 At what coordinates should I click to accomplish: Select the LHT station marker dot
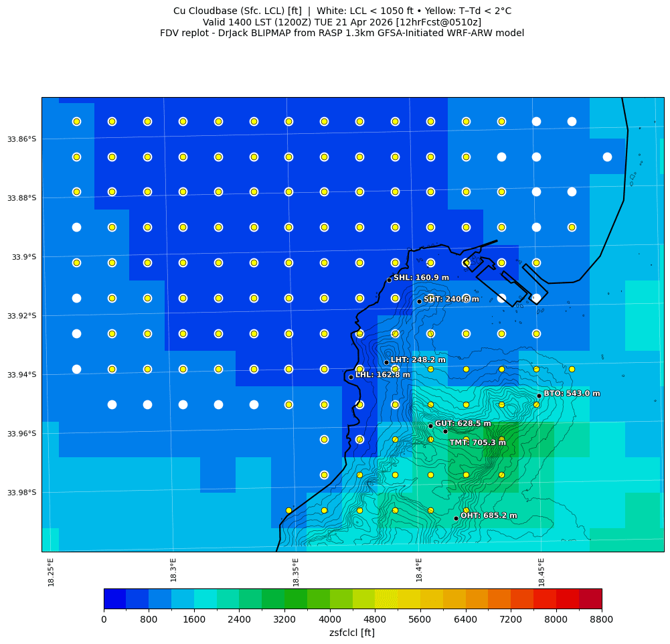coord(386,362)
